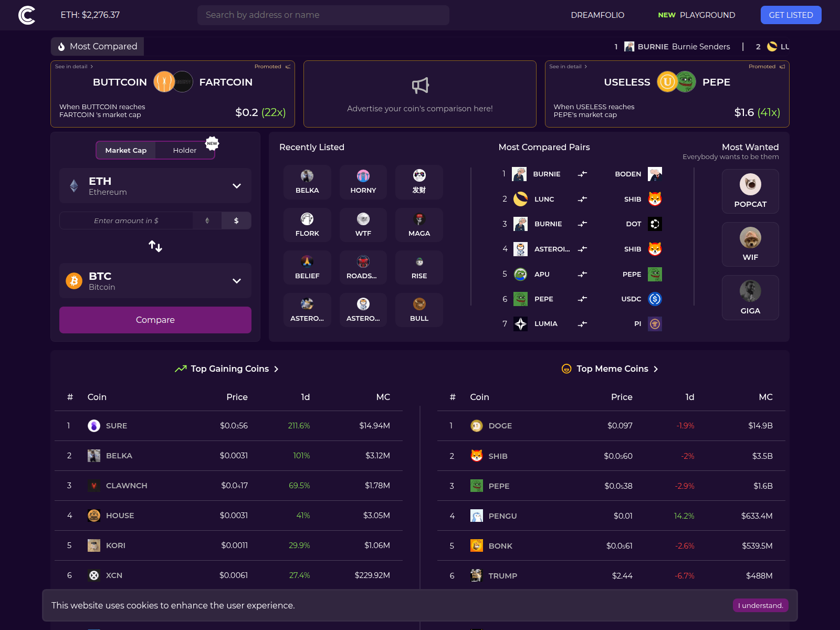Open the DOGE row in top meme coins

coord(611,426)
